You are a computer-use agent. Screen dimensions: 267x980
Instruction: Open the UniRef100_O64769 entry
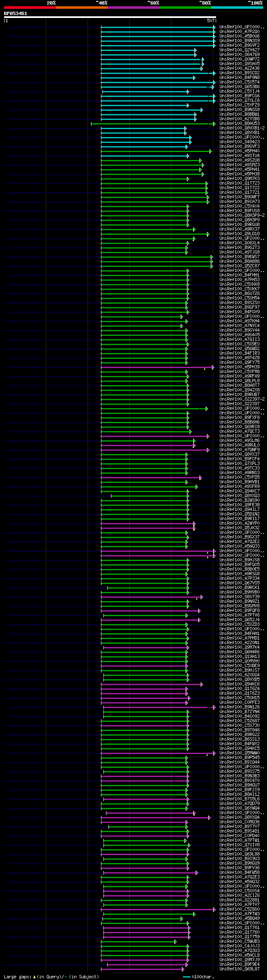click(x=239, y=54)
